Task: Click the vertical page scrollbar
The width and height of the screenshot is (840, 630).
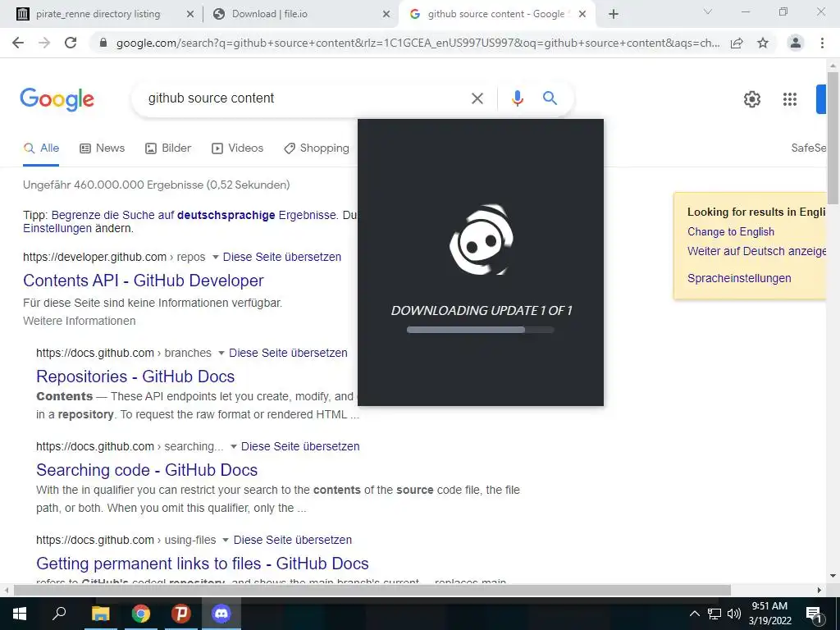Action: pyautogui.click(x=833, y=137)
